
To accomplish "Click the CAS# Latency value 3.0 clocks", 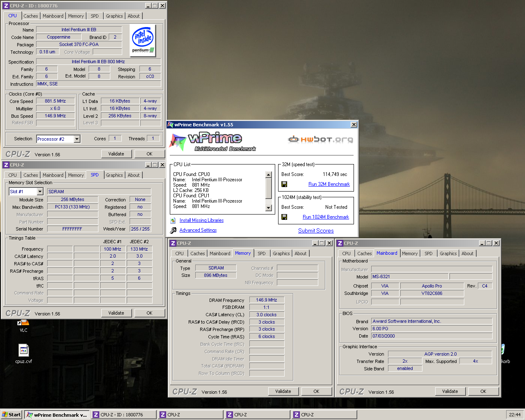I will [x=267, y=315].
